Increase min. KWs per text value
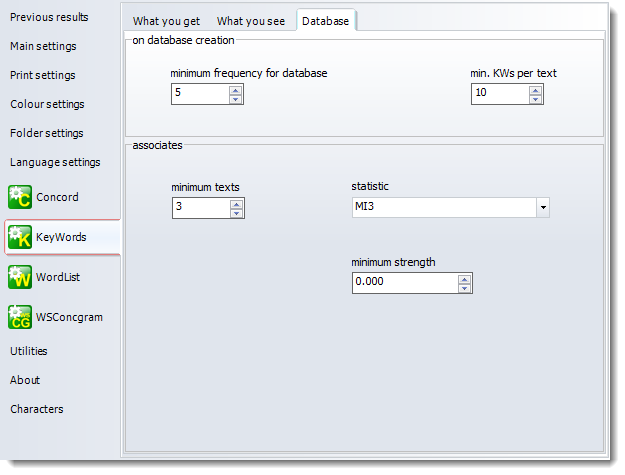625x475 pixels. coord(536,89)
